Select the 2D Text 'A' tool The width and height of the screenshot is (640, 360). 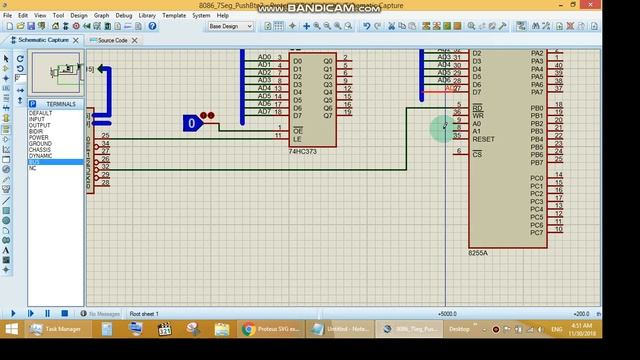point(6,250)
